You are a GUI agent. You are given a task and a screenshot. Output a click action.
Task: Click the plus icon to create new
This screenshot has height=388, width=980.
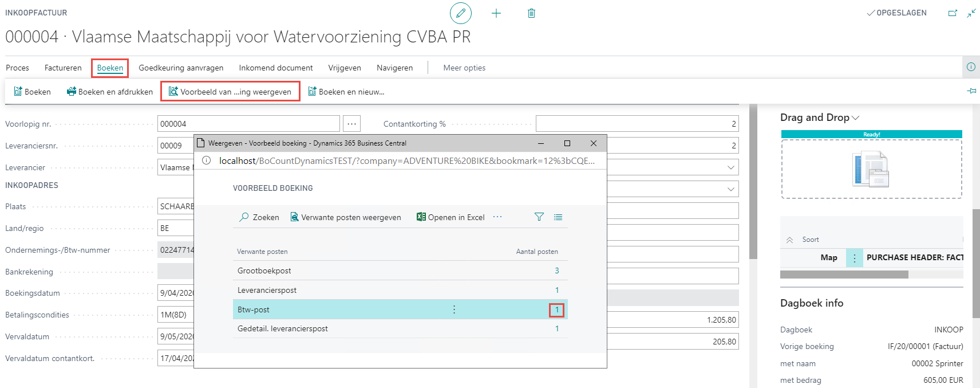tap(496, 13)
